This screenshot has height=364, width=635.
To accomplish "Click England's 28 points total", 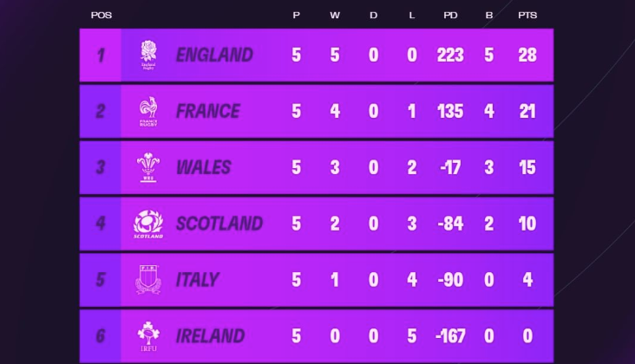I will 527,55.
